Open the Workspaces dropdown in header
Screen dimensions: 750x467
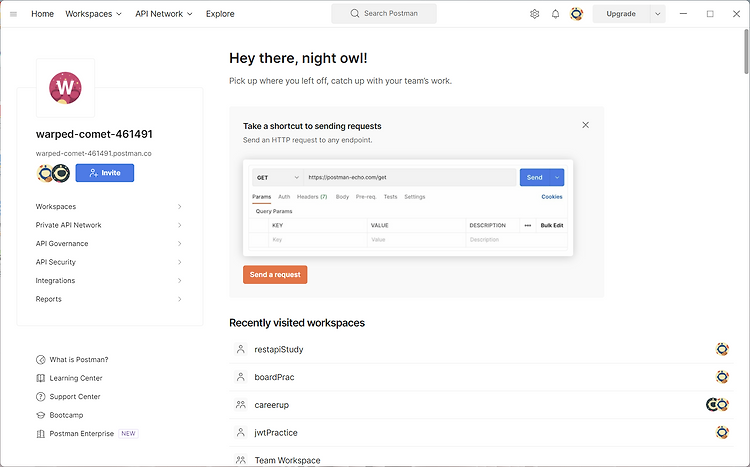(x=94, y=14)
